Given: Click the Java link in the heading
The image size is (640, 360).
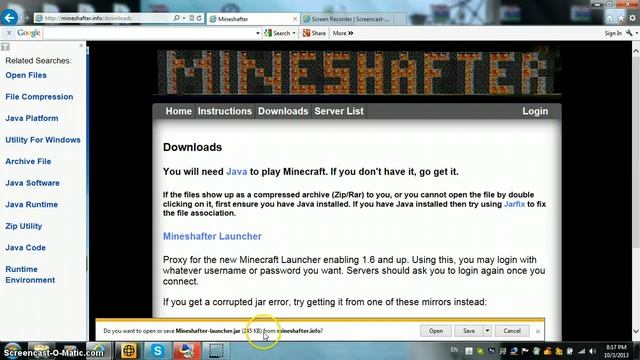Looking at the screenshot, I should (x=237, y=172).
